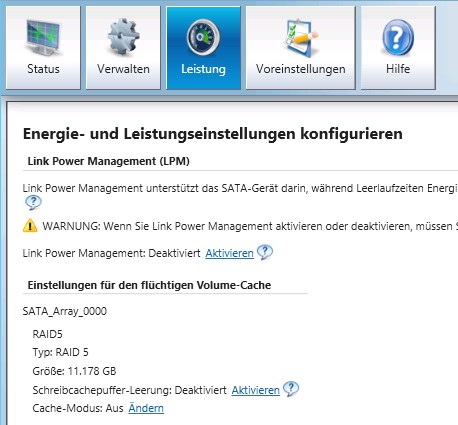
Task: Open the Voreinstellungen tab label
Action: click(x=301, y=69)
